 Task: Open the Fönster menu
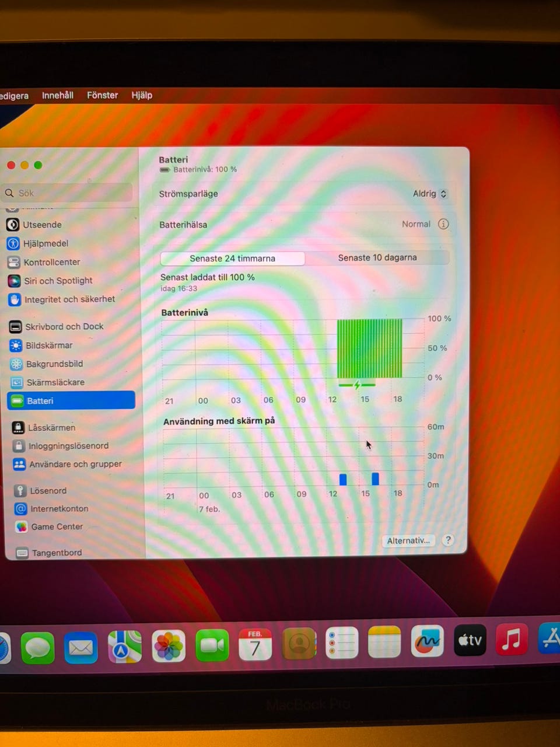click(102, 95)
